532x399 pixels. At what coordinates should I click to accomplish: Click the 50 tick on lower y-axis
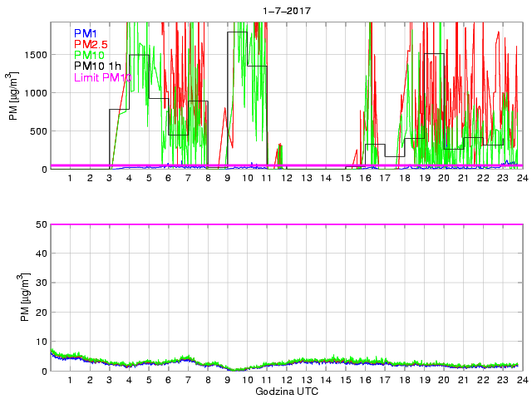coord(39,224)
